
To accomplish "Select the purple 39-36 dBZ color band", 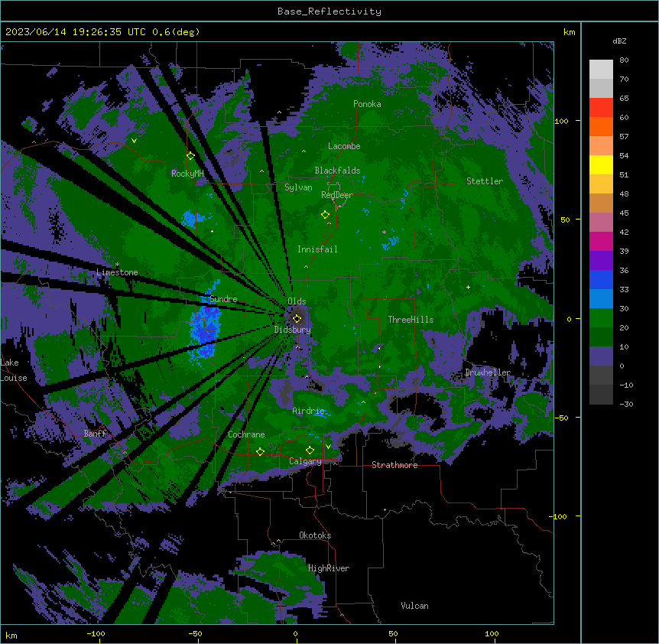I will [x=601, y=261].
